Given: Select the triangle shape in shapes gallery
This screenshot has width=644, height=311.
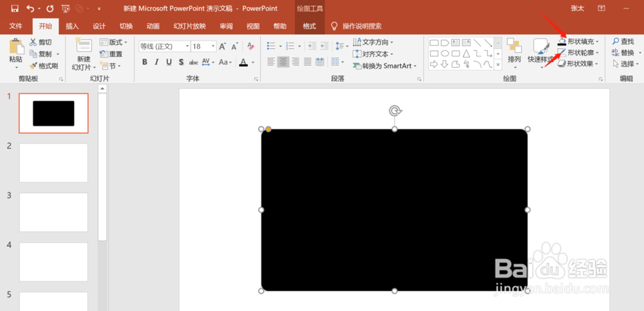Looking at the screenshot, I should pos(466,53).
